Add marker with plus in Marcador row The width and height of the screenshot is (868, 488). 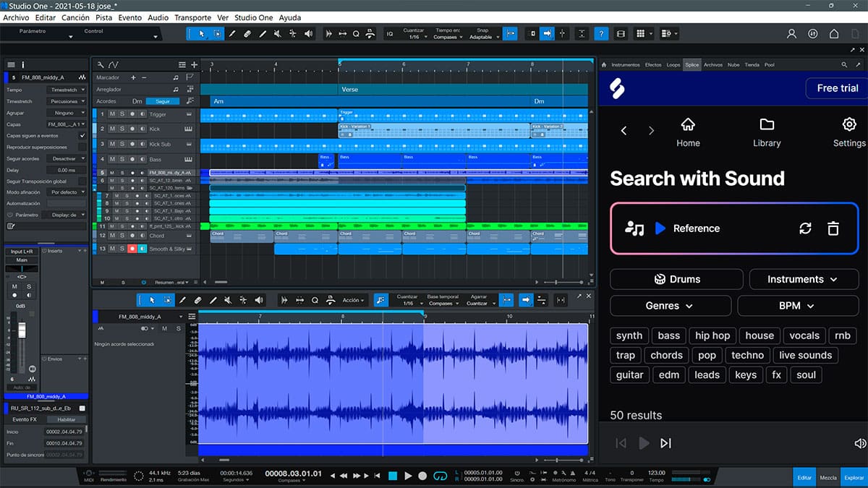(133, 77)
